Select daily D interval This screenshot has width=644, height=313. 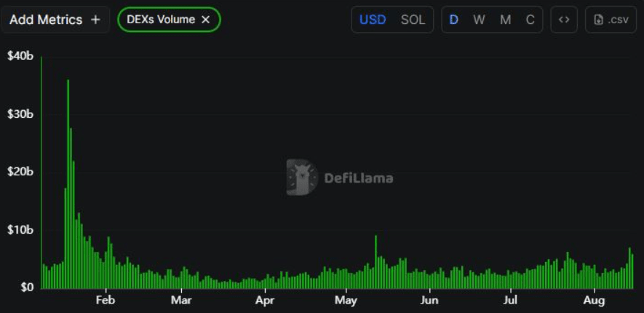454,20
